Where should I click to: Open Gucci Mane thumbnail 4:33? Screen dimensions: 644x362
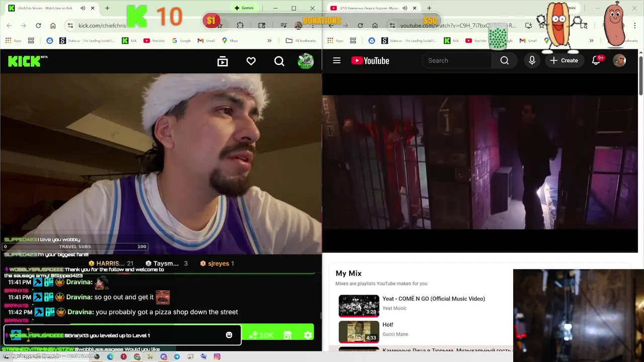pyautogui.click(x=359, y=332)
